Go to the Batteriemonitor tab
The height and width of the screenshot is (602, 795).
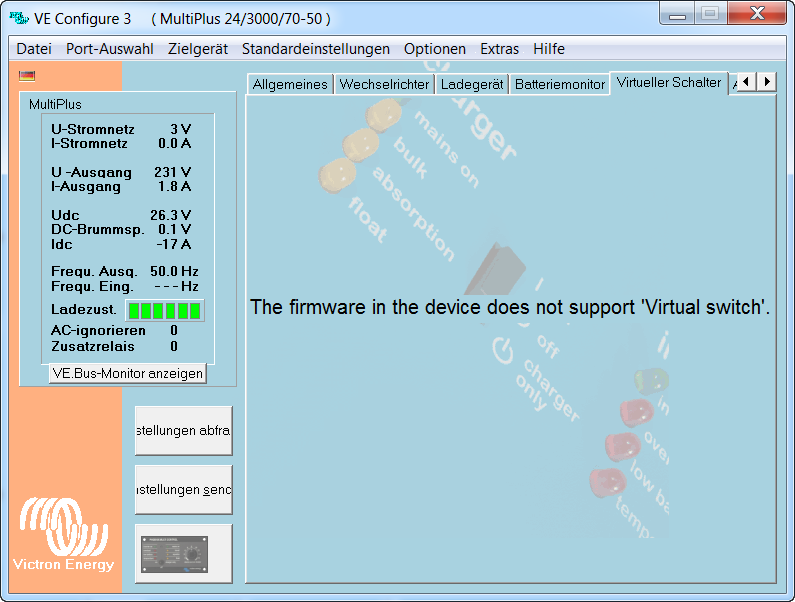coord(560,85)
